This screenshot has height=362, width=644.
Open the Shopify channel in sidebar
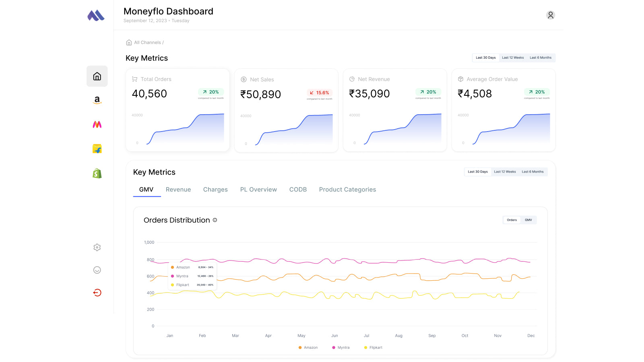click(x=97, y=173)
